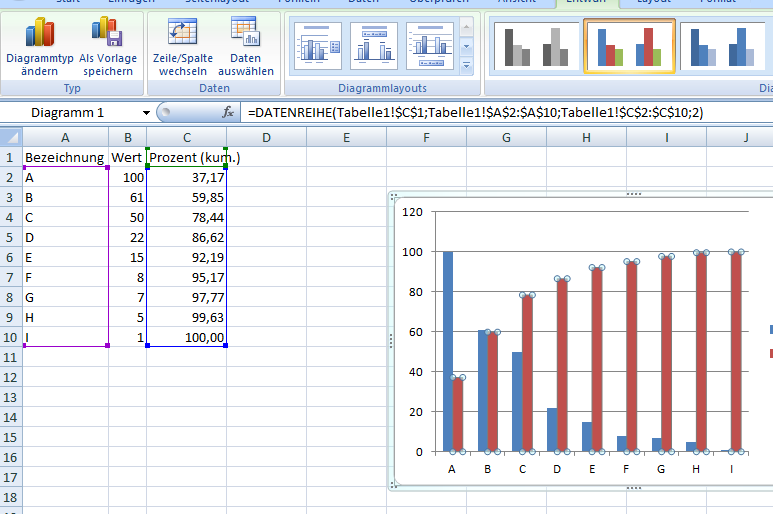Select column A header
The width and height of the screenshot is (773, 514).
tap(66, 138)
